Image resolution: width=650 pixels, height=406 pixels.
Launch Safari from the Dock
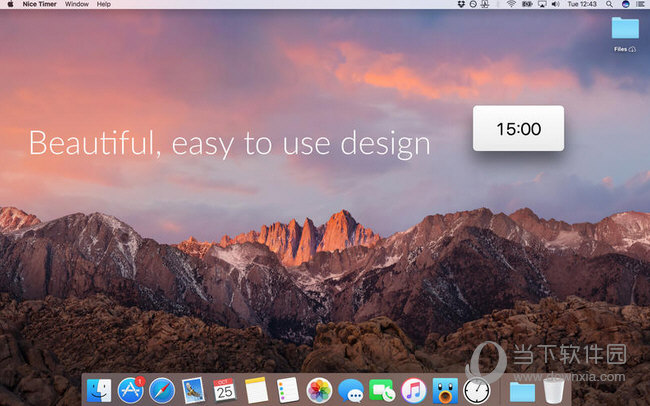tap(161, 391)
